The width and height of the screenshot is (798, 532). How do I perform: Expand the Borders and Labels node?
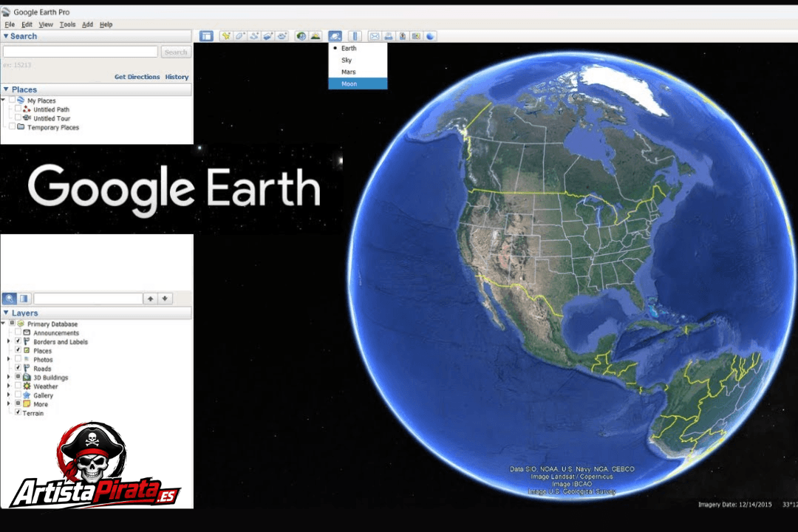[x=8, y=341]
